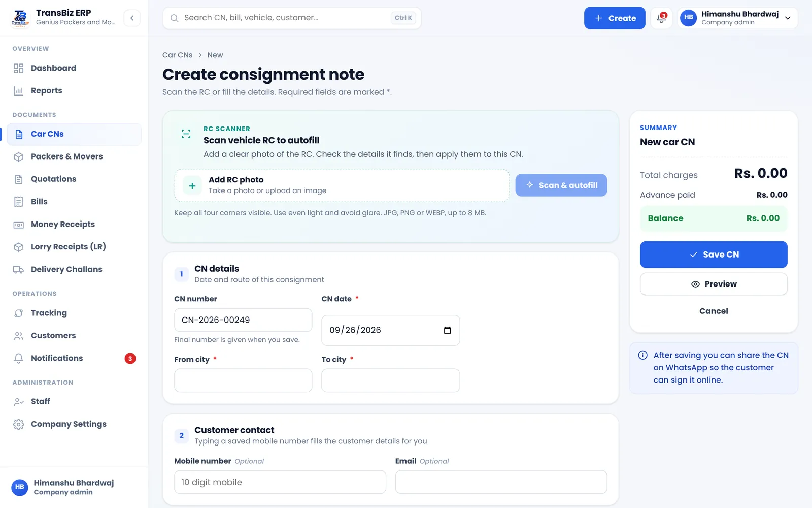Click the Bills receipt icon

pyautogui.click(x=19, y=202)
